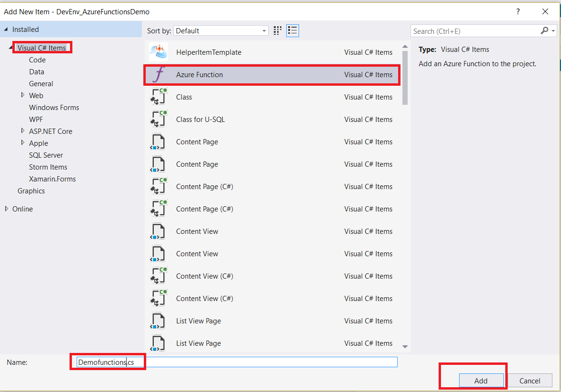The width and height of the screenshot is (561, 392).
Task: Select the SQL Server category
Action: pyautogui.click(x=46, y=155)
